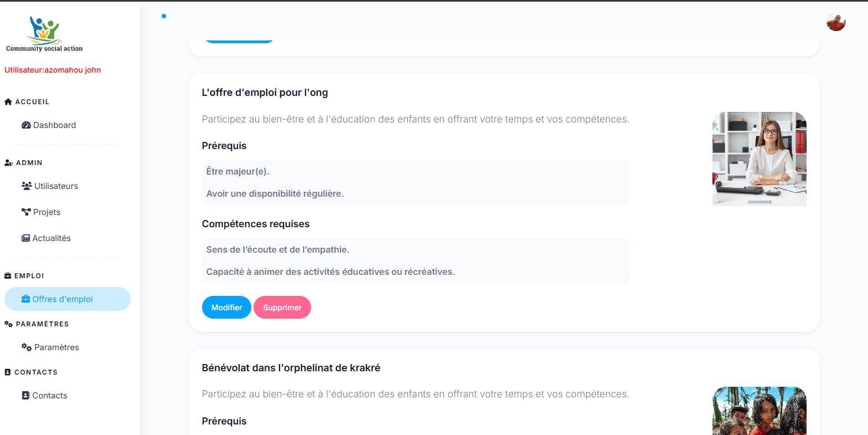Click the orphanage children photo
The image size is (868, 435).
click(759, 411)
